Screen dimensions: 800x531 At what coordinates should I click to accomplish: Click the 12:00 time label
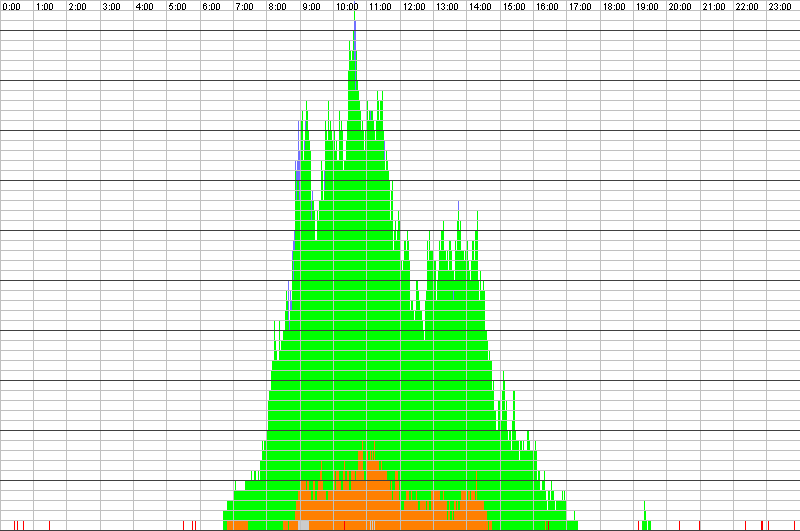[414, 7]
